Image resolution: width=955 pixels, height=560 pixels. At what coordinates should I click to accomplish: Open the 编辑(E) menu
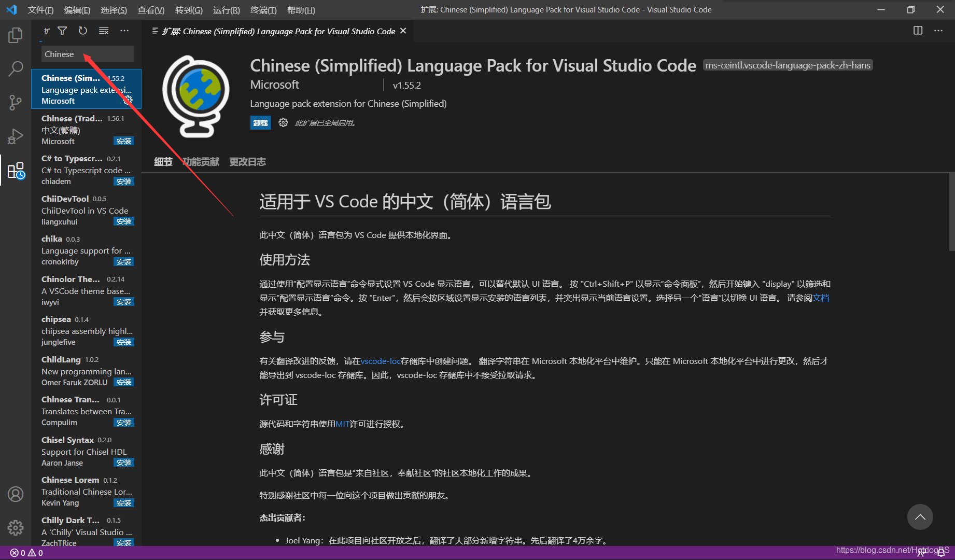pos(77,10)
